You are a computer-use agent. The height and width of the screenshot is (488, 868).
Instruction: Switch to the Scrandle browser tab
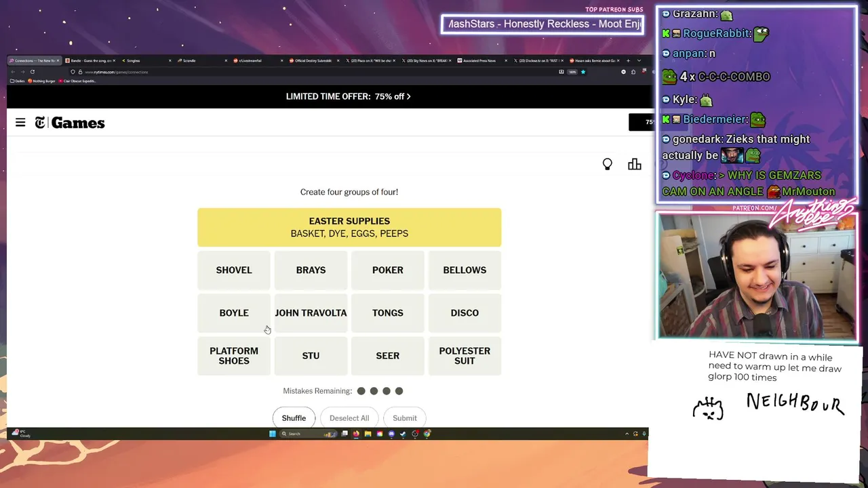click(202, 60)
